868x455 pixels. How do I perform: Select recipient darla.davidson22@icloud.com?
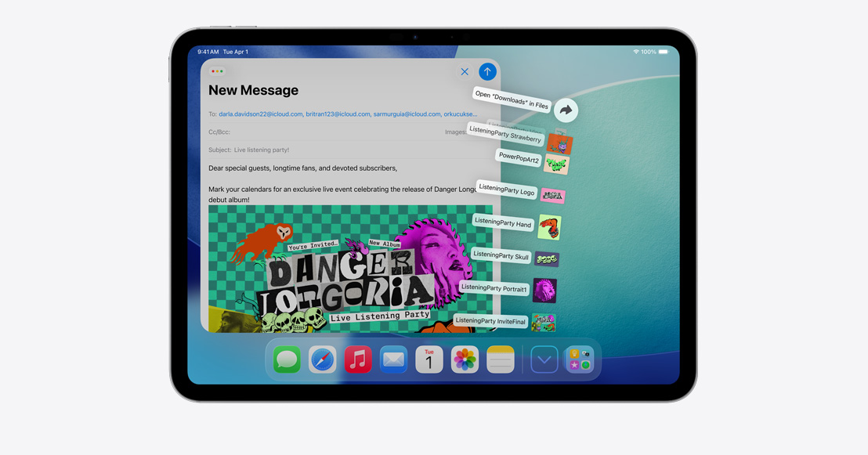point(261,114)
